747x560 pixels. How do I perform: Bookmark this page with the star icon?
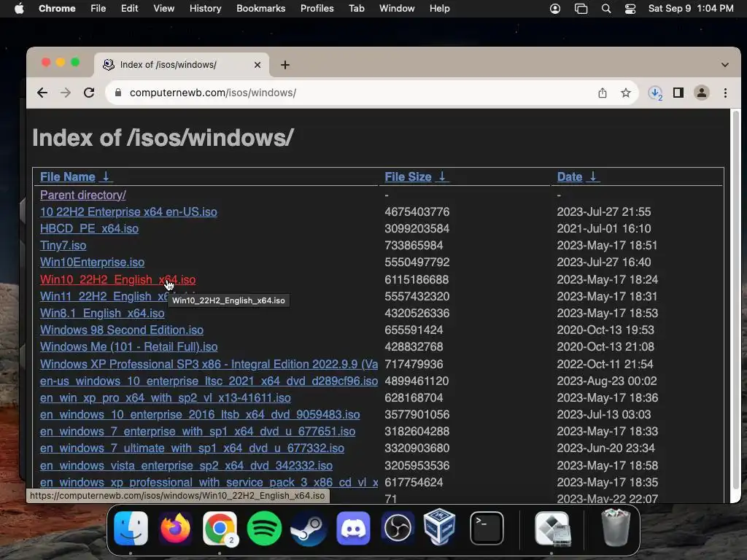pos(625,93)
